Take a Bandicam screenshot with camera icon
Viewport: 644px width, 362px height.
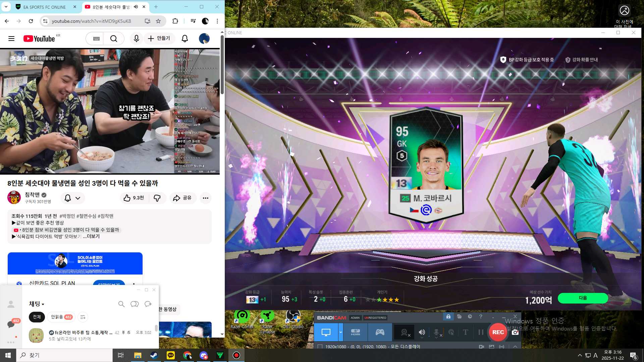pyautogui.click(x=515, y=333)
